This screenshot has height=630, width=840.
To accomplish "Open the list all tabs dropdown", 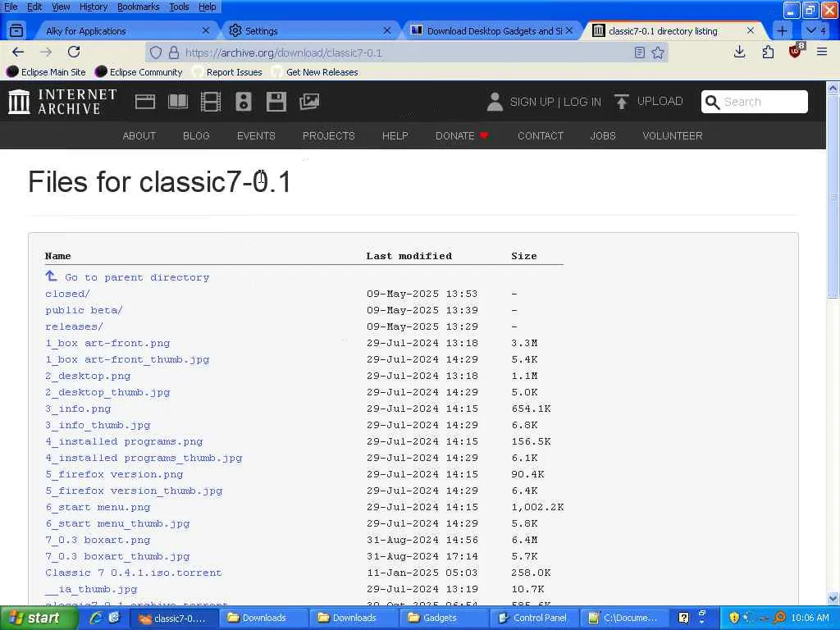I will pyautogui.click(x=816, y=30).
